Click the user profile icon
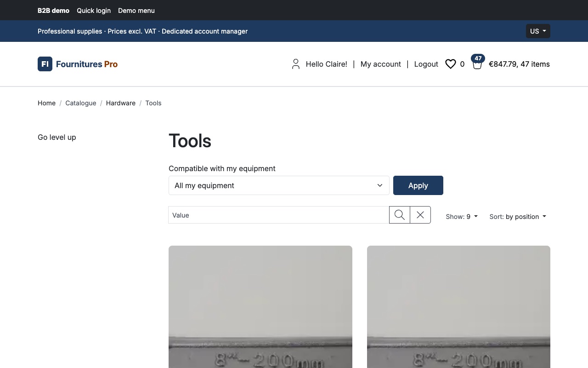 (296, 64)
